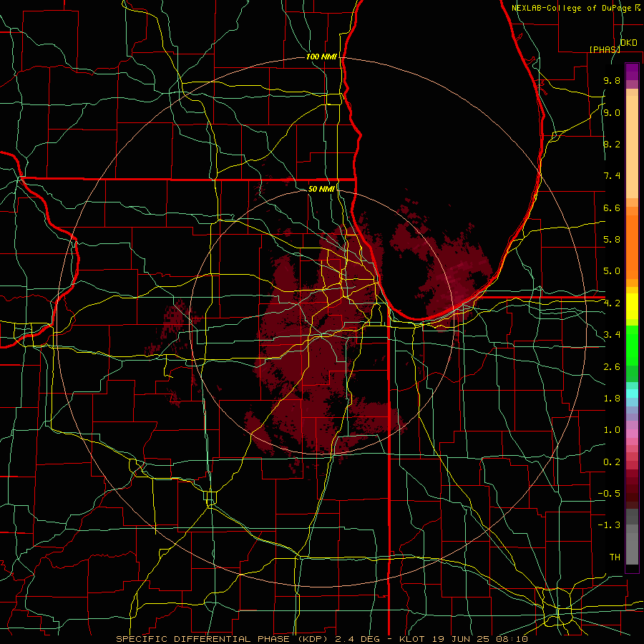The image size is (644, 644).
Task: Click the 1.0 value on the scale
Action: [x=612, y=430]
